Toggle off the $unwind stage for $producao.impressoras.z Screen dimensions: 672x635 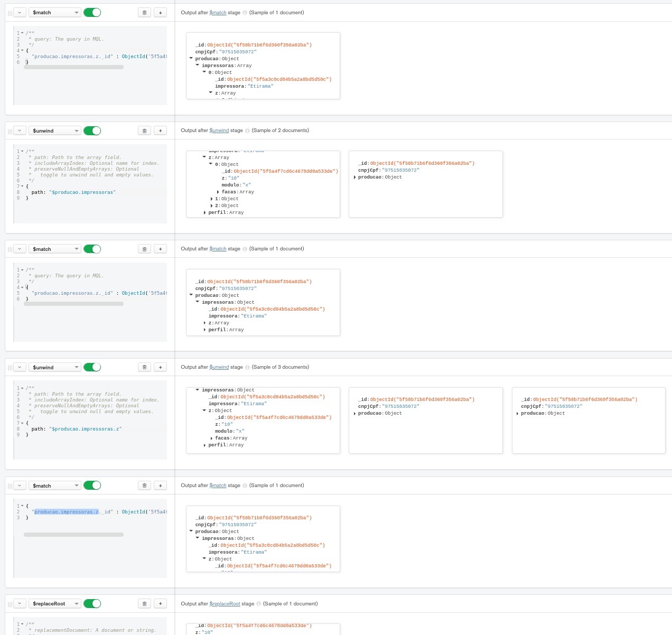click(x=92, y=368)
